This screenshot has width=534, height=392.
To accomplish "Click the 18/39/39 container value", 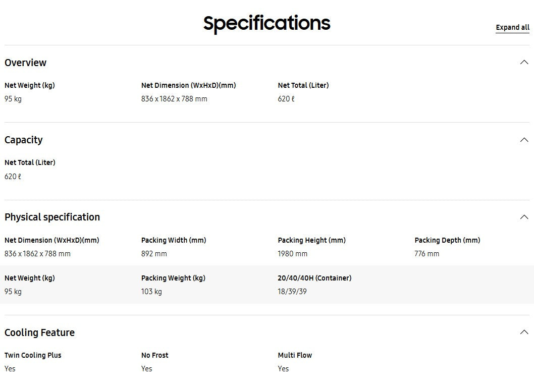I will pyautogui.click(x=292, y=292).
